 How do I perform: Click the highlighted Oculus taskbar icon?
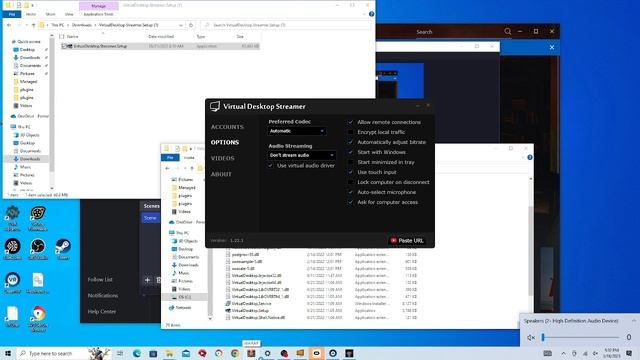tap(316, 353)
